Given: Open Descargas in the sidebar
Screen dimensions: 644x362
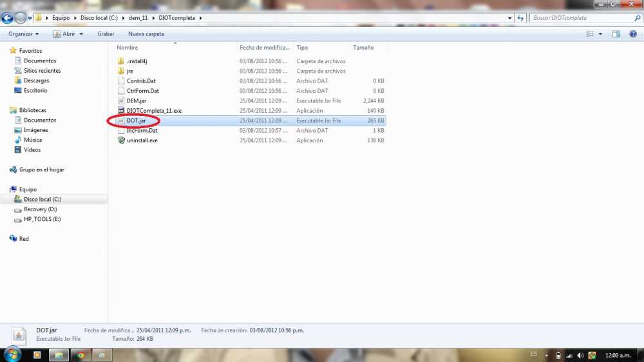Looking at the screenshot, I should click(36, 81).
